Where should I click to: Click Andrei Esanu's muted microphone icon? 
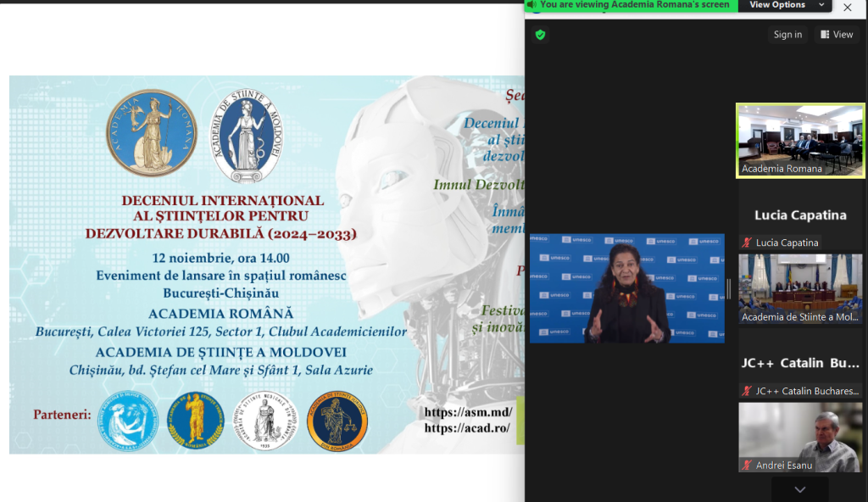747,466
